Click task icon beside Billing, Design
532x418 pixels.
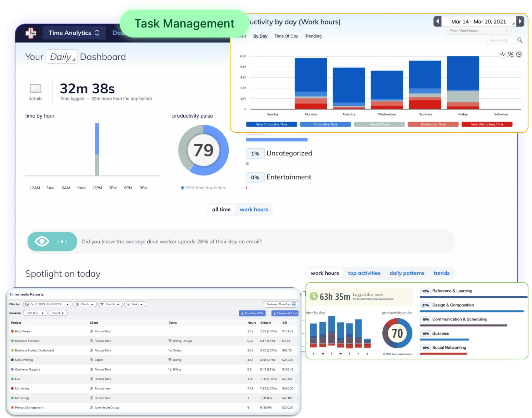[x=170, y=341]
